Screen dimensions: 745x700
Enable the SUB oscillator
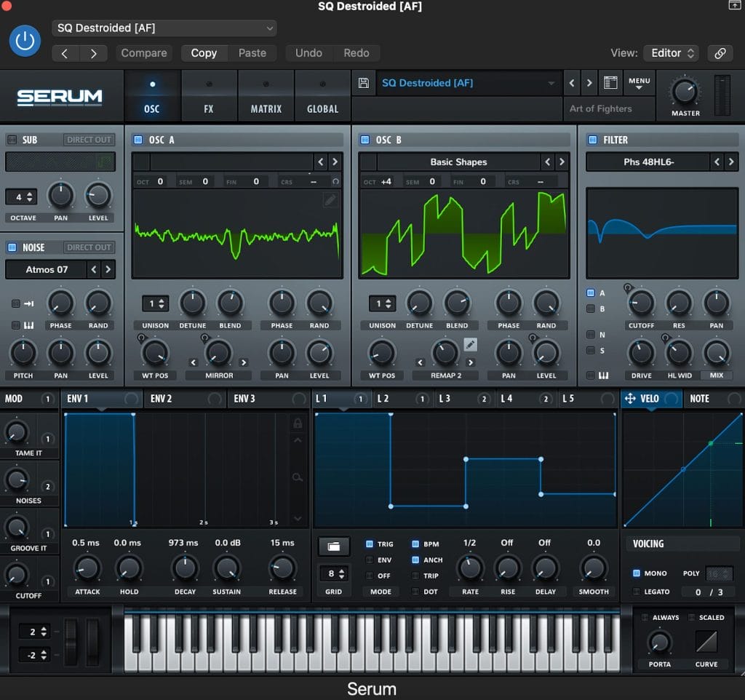point(12,140)
